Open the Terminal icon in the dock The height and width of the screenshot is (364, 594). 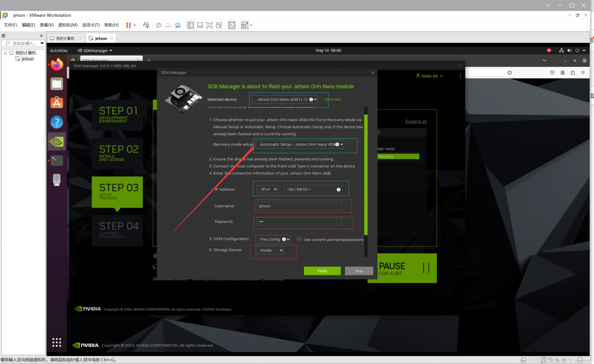tap(57, 160)
